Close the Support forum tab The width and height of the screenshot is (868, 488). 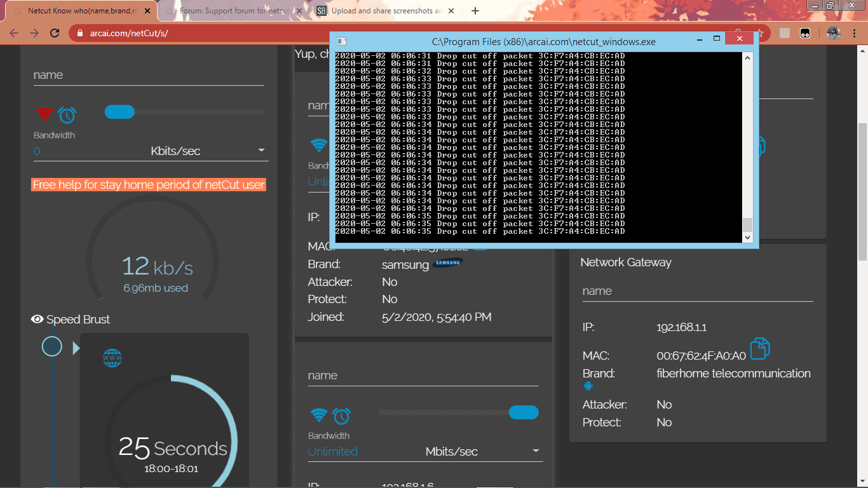click(x=298, y=11)
